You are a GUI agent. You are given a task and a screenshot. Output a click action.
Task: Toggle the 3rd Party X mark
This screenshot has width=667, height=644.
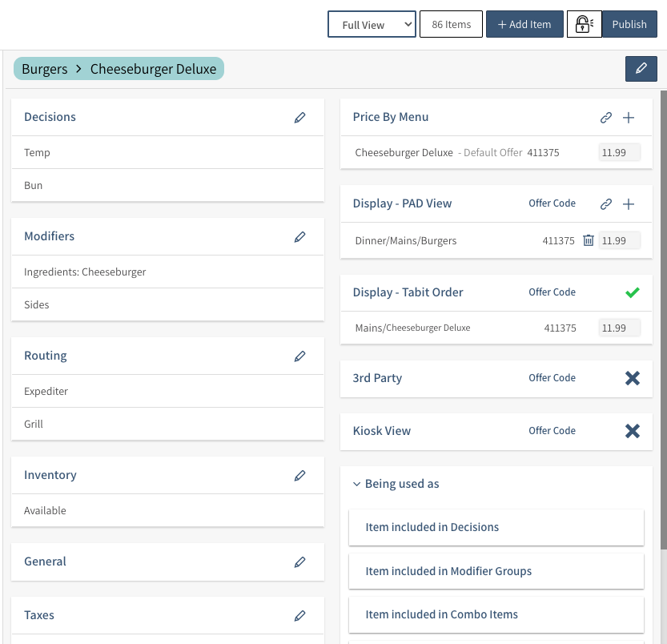pos(633,378)
